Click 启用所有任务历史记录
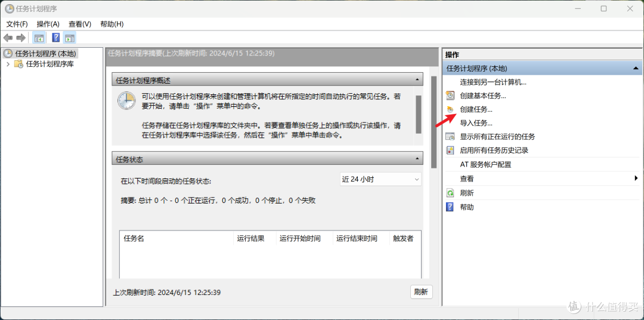The width and height of the screenshot is (644, 320). coord(494,150)
